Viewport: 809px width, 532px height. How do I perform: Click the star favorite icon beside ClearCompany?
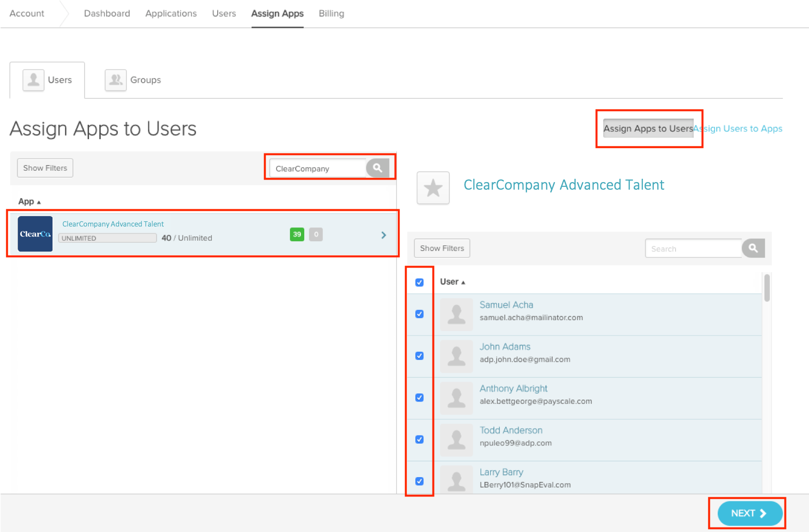click(x=433, y=188)
